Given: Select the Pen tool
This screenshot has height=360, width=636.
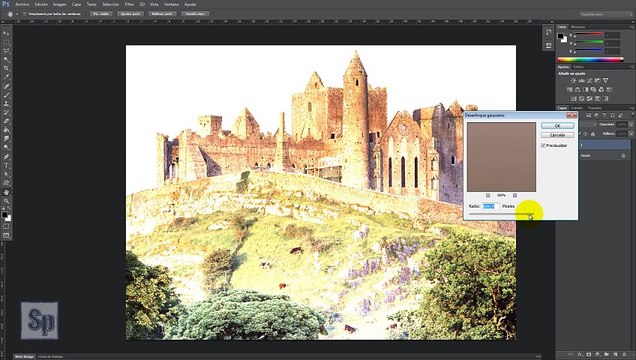Looking at the screenshot, I should [x=6, y=157].
